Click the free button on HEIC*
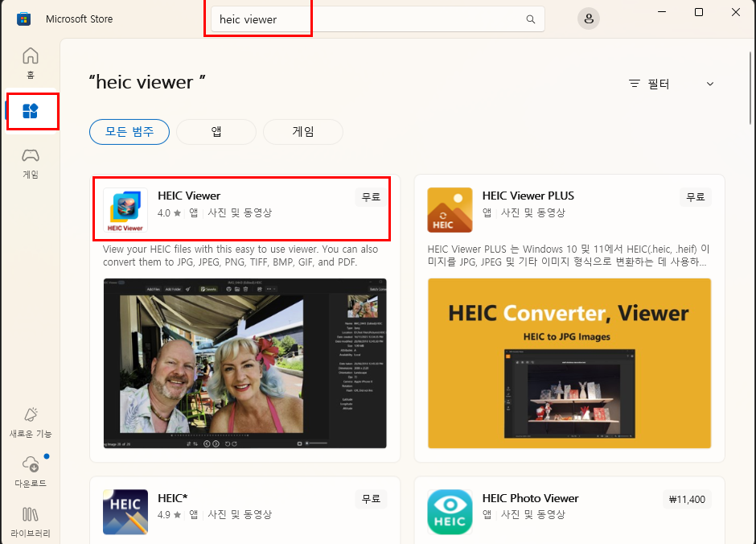Screen dimensions: 756x544 [371, 499]
